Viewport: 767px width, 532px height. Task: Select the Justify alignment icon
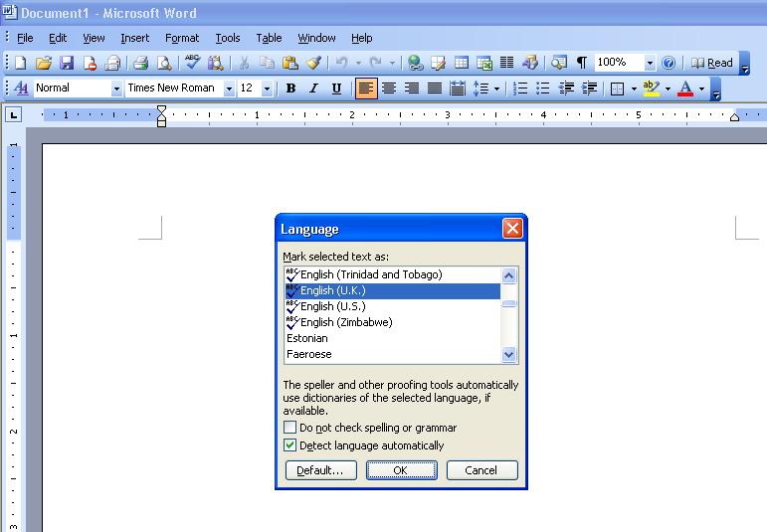[435, 89]
